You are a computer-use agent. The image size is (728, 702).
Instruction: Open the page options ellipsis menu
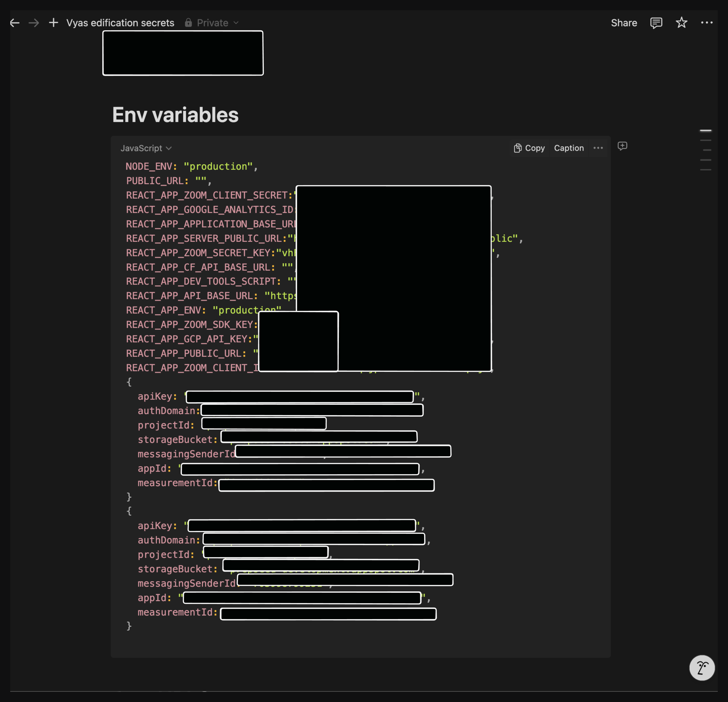pyautogui.click(x=706, y=23)
